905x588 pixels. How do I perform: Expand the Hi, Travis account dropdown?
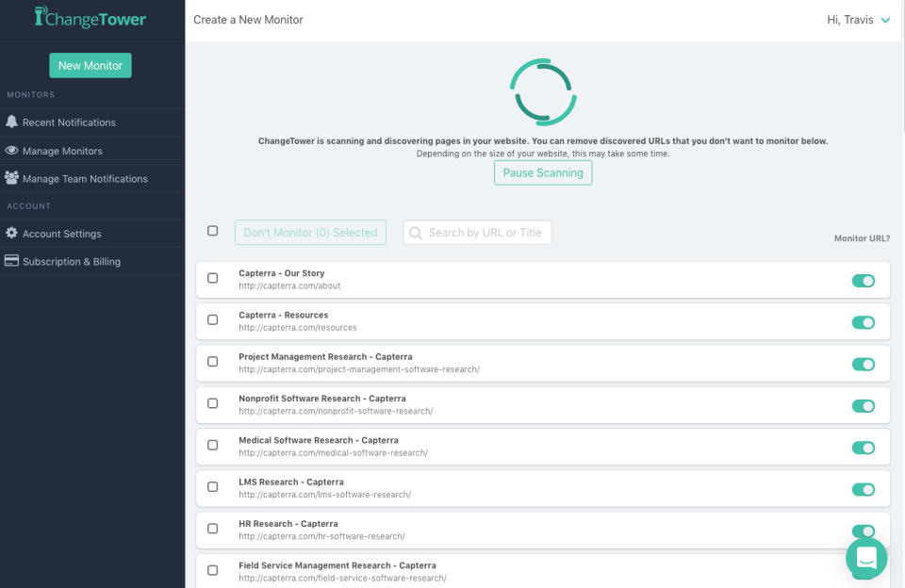[859, 19]
